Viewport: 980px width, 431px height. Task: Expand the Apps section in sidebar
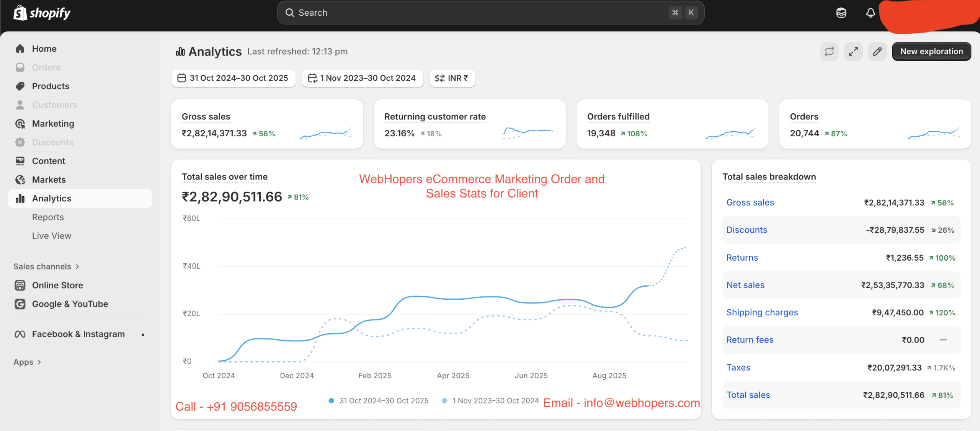[27, 361]
